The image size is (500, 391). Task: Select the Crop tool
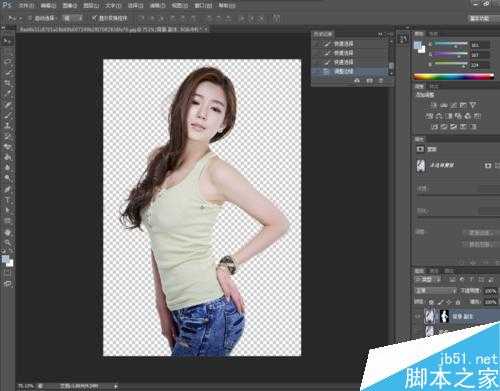tap(7, 83)
